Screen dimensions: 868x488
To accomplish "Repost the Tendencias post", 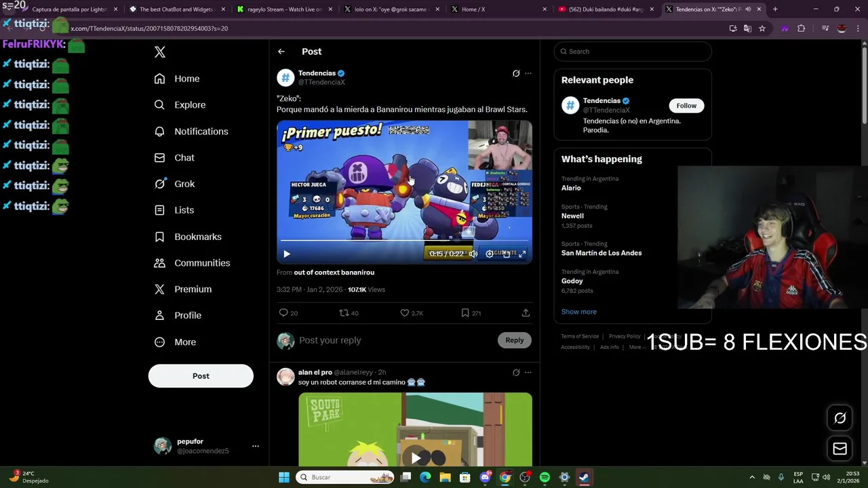I will pos(344,313).
